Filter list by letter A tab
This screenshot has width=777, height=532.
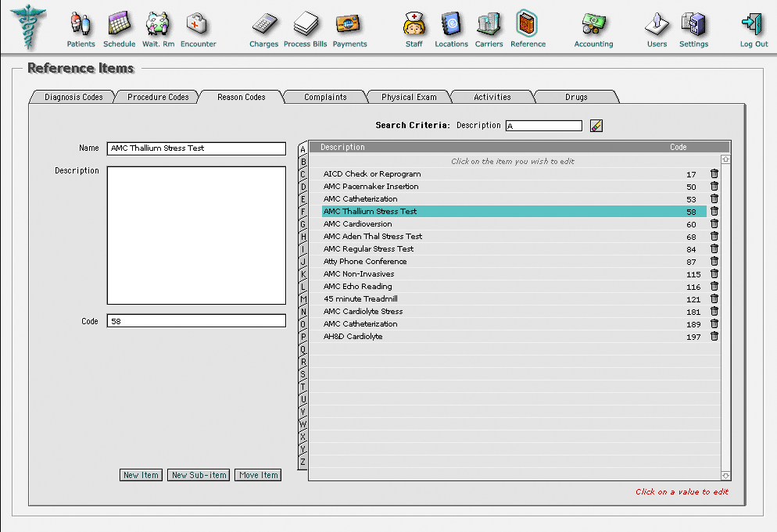click(303, 149)
